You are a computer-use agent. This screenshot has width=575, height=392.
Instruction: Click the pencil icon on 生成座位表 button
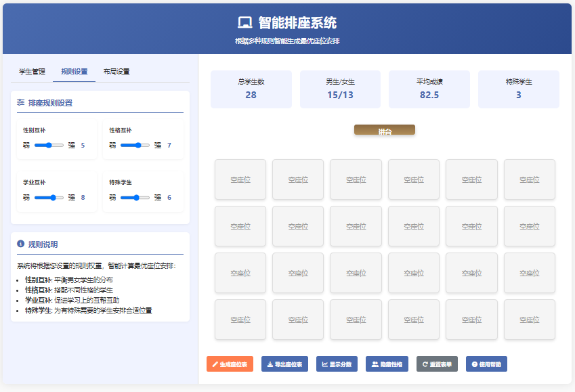pyautogui.click(x=213, y=364)
